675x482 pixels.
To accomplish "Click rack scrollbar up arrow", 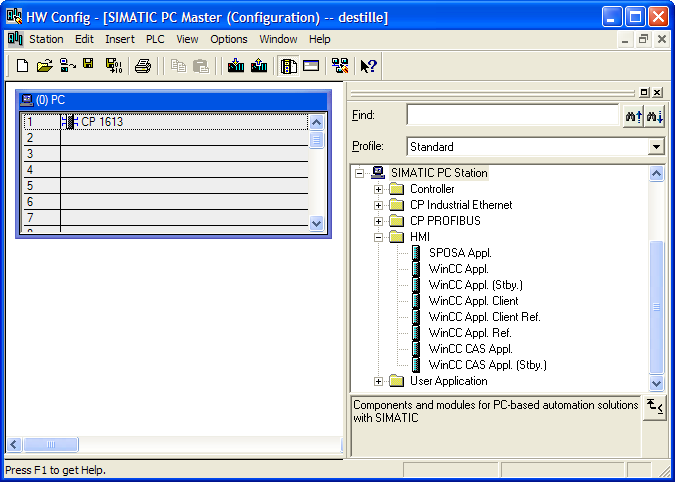I will tap(316, 123).
